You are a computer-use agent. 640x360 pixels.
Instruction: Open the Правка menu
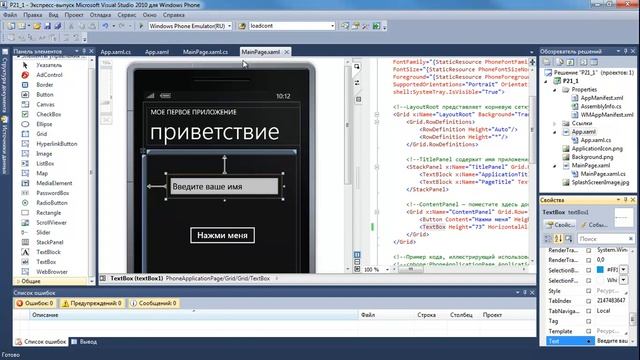click(x=33, y=15)
